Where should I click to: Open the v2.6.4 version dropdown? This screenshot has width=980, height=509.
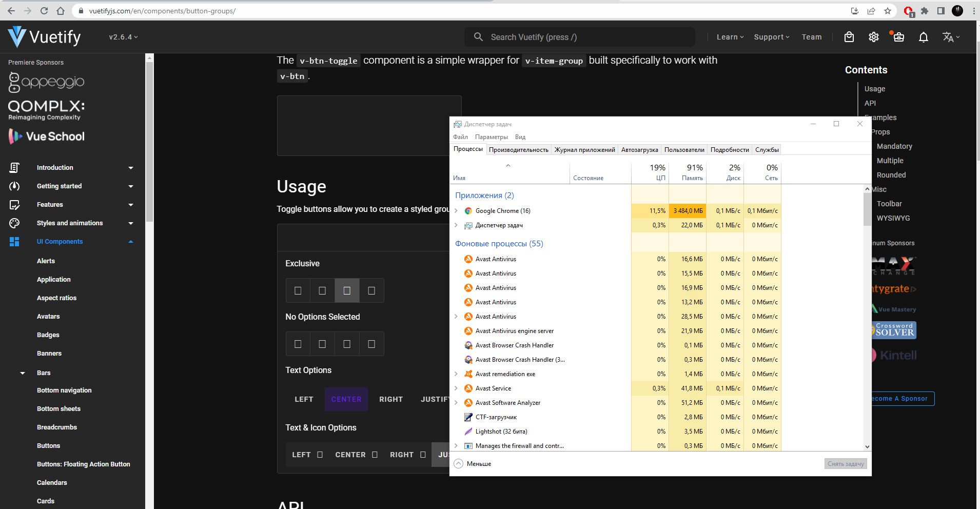(123, 37)
